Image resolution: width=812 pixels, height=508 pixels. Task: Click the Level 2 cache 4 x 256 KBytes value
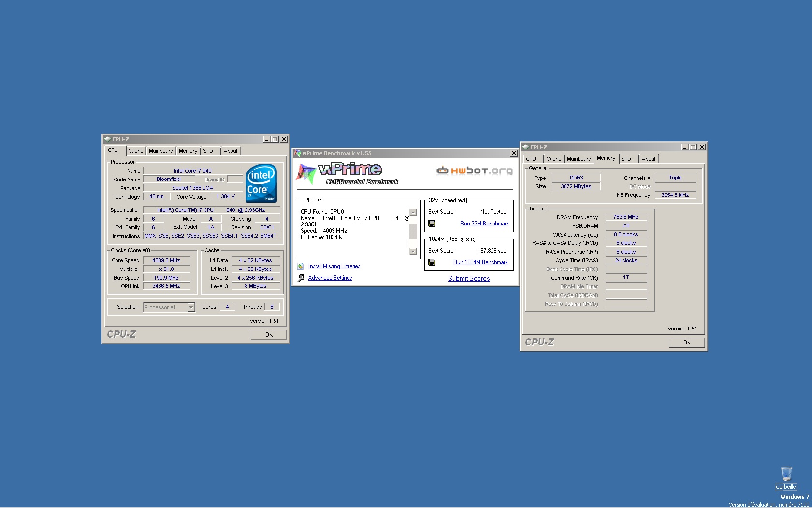(x=255, y=278)
